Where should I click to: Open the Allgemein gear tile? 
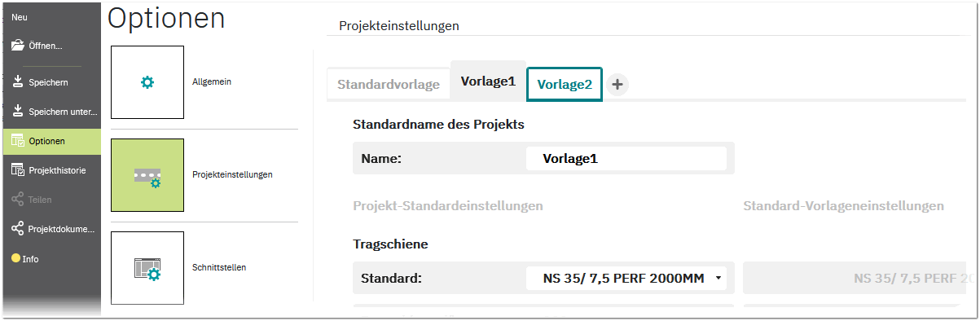(x=147, y=82)
